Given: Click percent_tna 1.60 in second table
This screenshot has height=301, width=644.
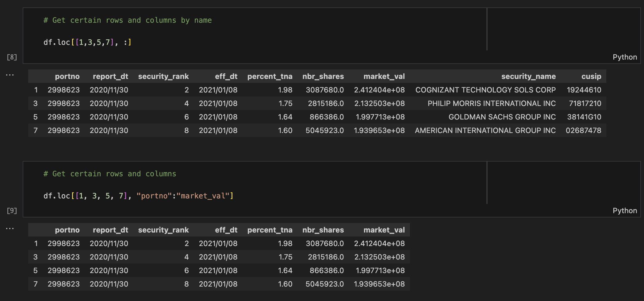Looking at the screenshot, I should (x=285, y=284).
